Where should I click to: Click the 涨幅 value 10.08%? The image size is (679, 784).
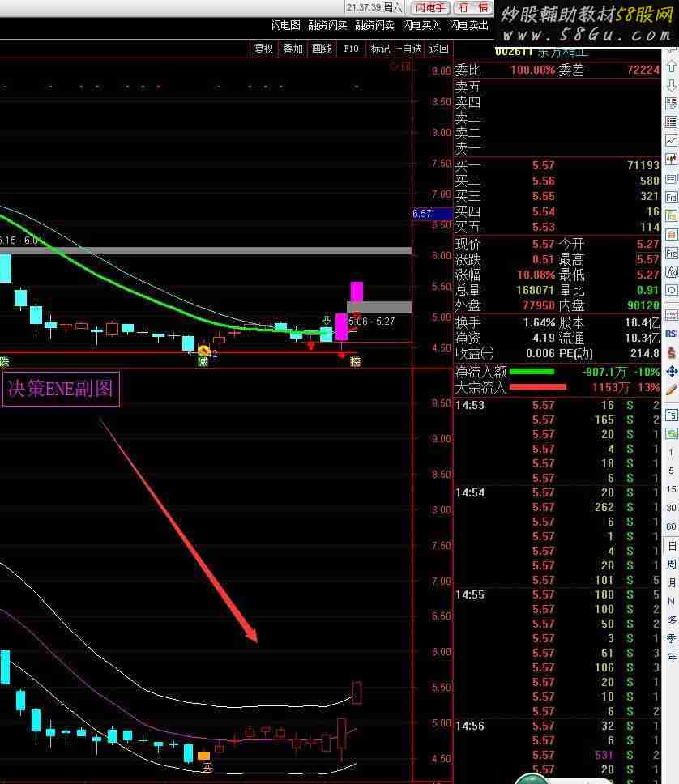pyautogui.click(x=536, y=275)
